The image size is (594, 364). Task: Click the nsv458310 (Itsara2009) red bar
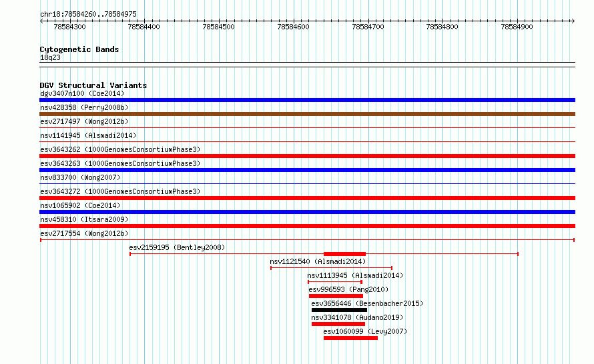[307, 226]
